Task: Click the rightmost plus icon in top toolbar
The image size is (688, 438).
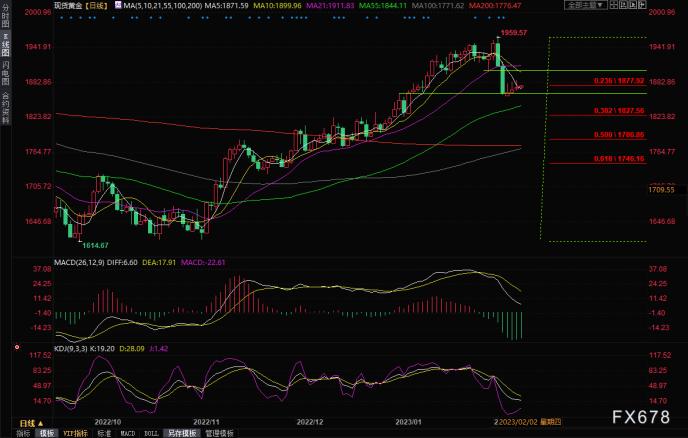Action: [x=642, y=5]
